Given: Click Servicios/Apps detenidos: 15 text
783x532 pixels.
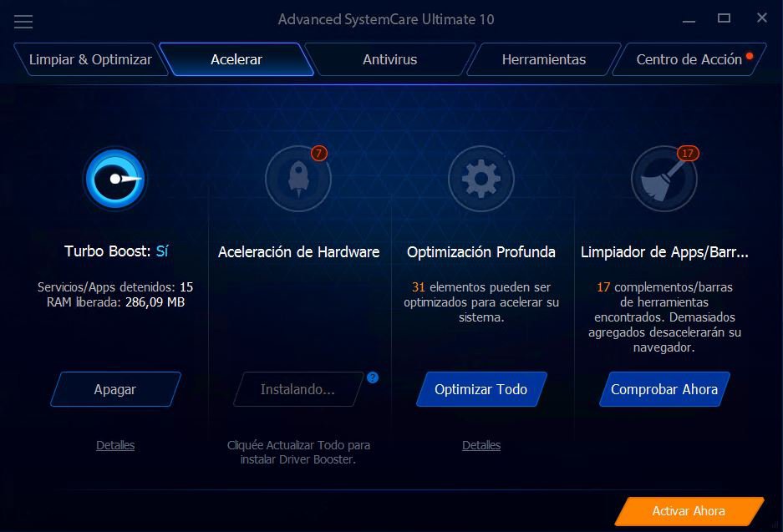Looking at the screenshot, I should 115,287.
